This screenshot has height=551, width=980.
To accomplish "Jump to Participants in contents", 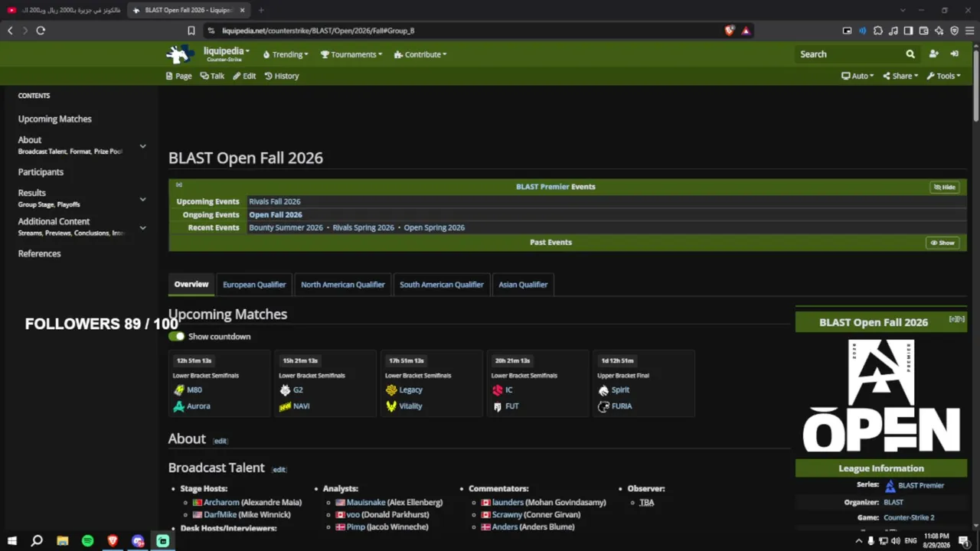I will [x=41, y=172].
